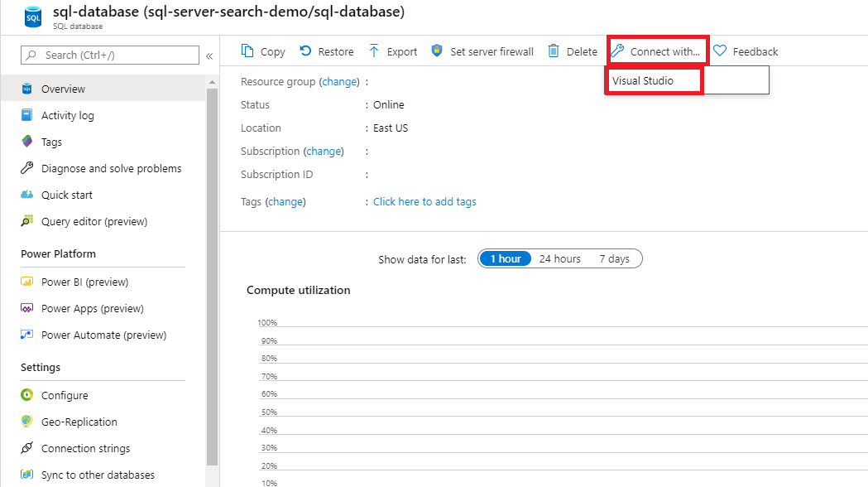
Task: Click the Restore database icon
Action: (327, 51)
